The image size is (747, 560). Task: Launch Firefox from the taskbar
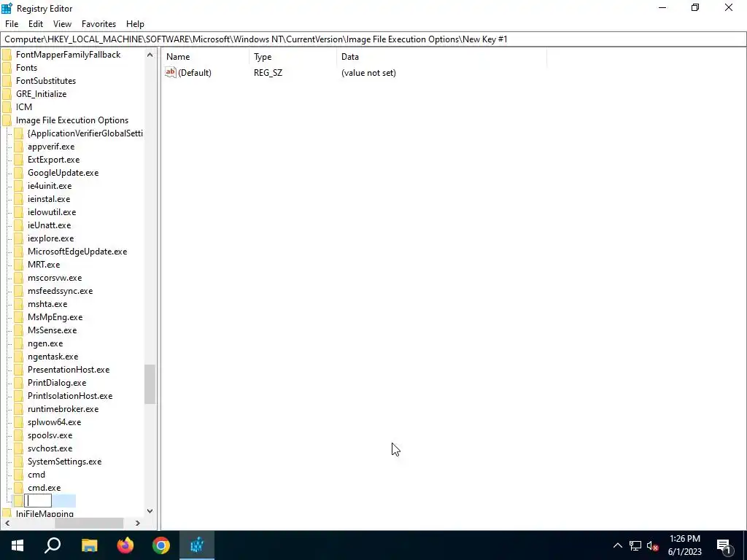click(125, 545)
